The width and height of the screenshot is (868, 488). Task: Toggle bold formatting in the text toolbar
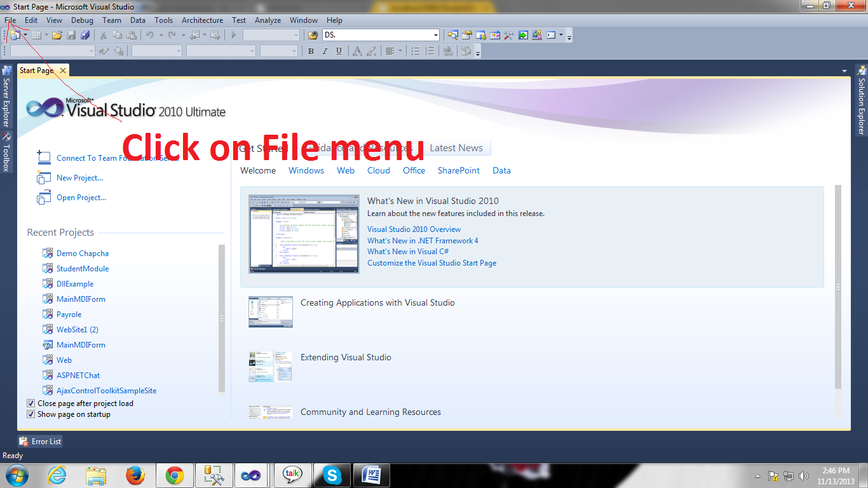(x=310, y=51)
